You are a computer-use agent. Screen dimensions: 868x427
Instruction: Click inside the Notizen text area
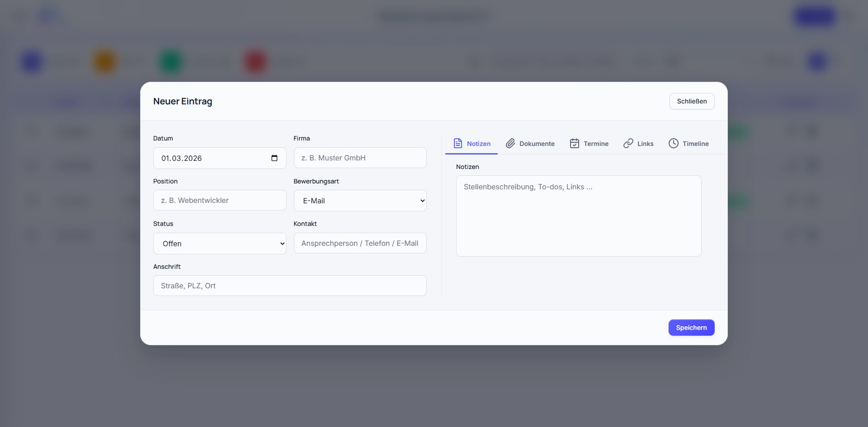pyautogui.click(x=578, y=216)
